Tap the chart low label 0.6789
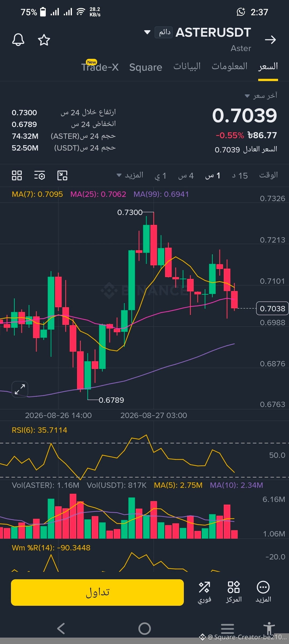Screen dimensions: 289x644 (111, 400)
